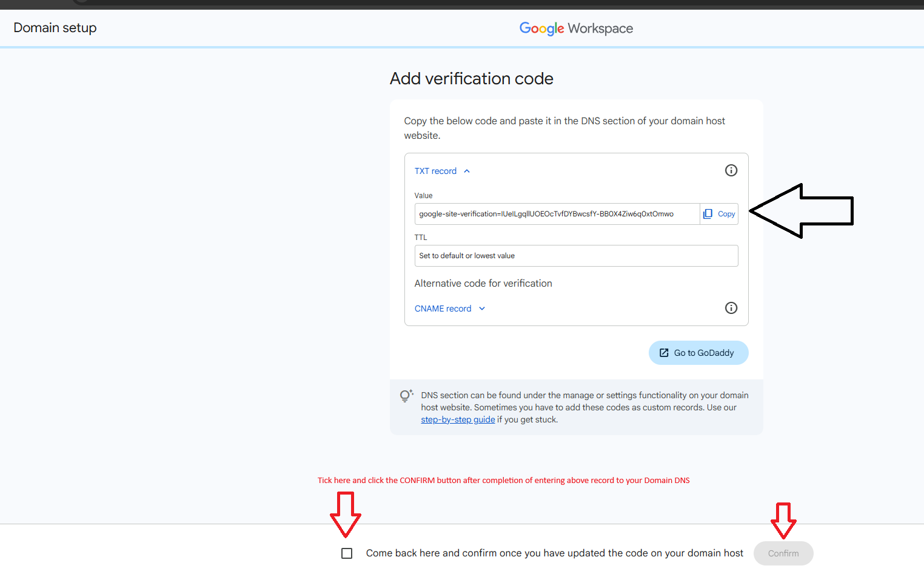Click the copy icon beside the verification value
Screen dimensions: 924x577
(708, 214)
